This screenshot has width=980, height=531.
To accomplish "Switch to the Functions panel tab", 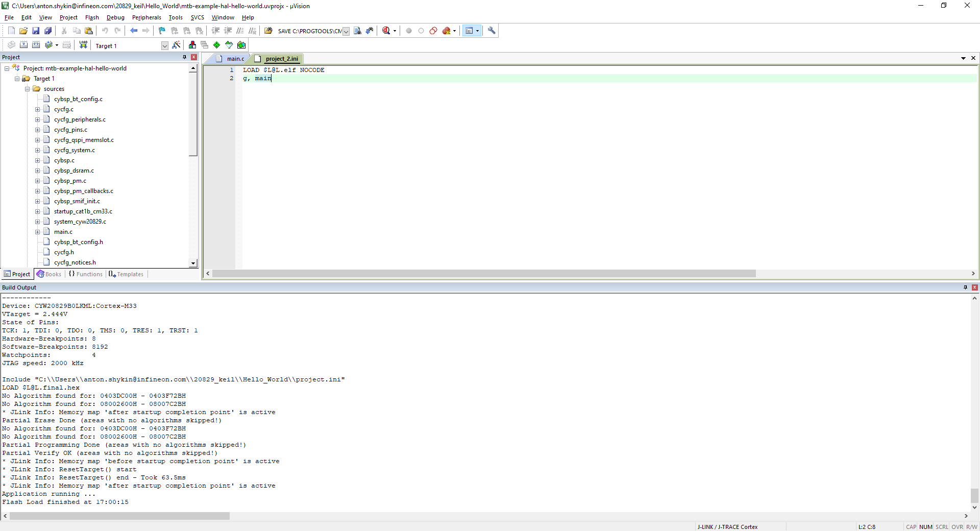I will point(86,274).
